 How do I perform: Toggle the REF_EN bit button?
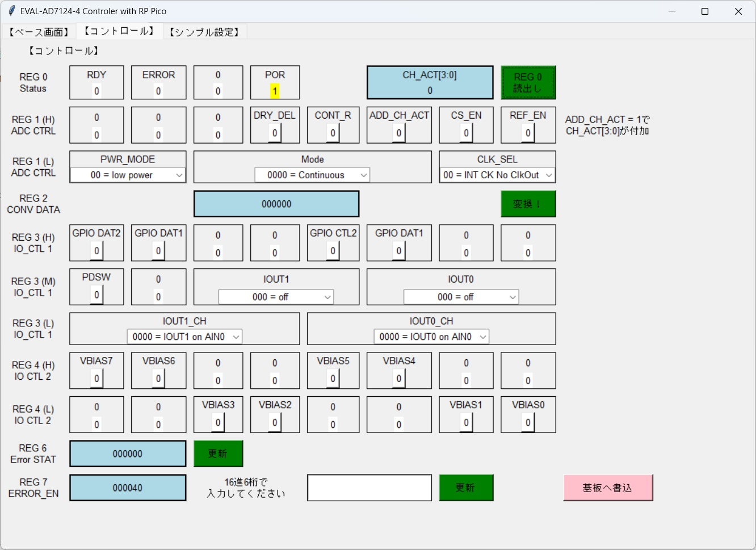[x=528, y=133]
